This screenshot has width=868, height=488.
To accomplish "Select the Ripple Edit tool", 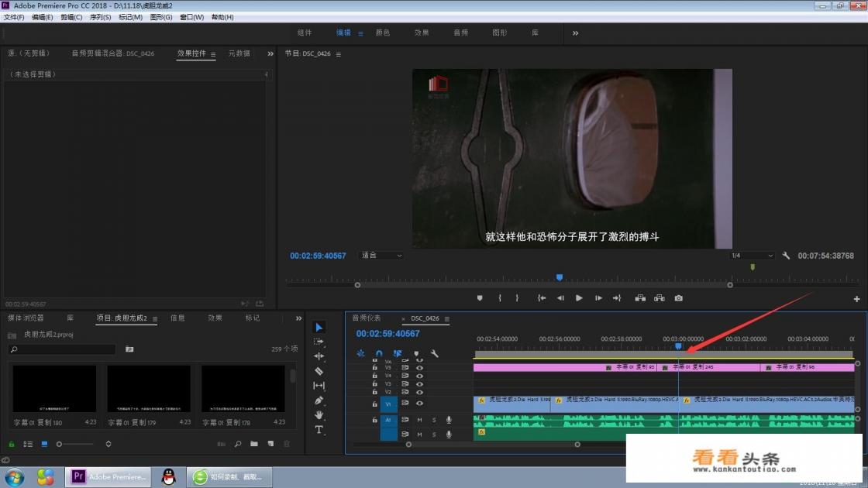I will (x=320, y=356).
